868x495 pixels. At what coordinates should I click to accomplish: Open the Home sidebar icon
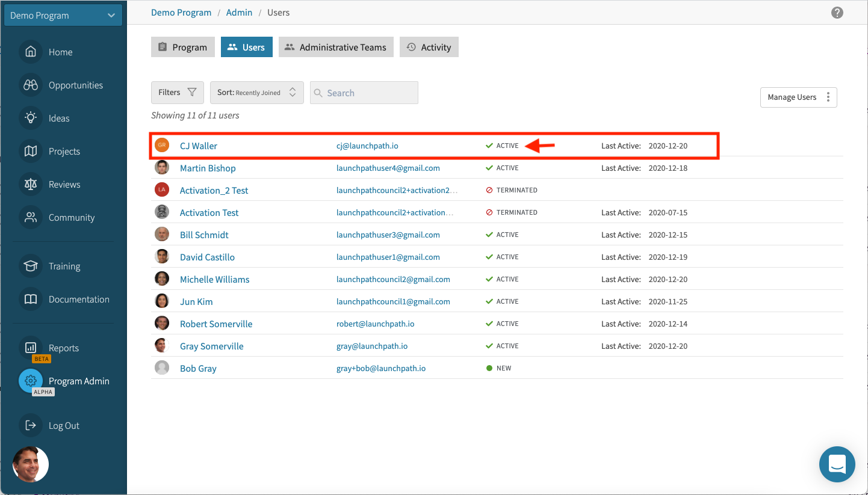31,52
